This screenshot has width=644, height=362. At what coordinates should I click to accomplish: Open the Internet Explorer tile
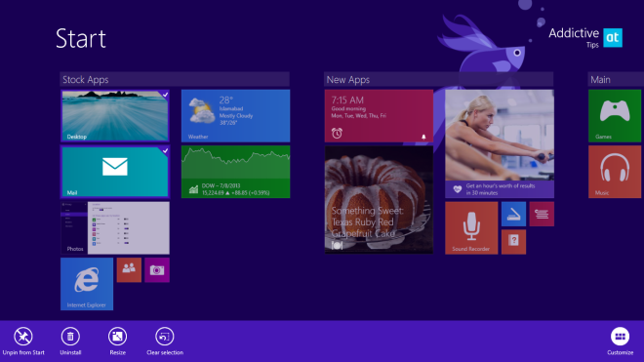tap(87, 284)
